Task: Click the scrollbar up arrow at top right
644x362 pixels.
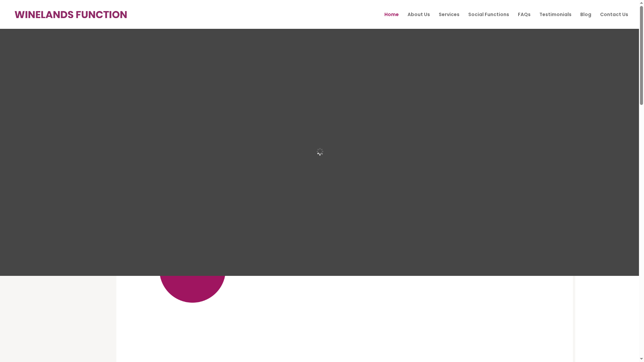Action: (x=641, y=3)
